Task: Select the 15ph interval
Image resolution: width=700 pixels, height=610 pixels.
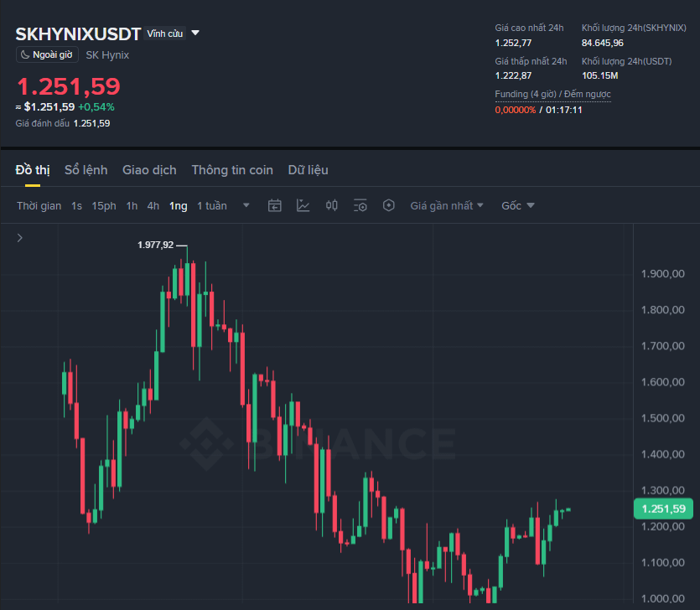Action: point(104,206)
